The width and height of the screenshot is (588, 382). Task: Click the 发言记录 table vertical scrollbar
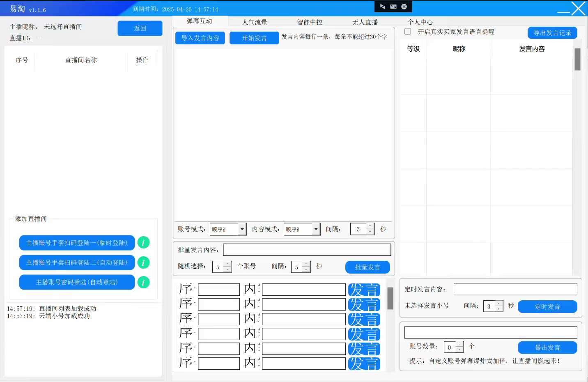(x=577, y=60)
